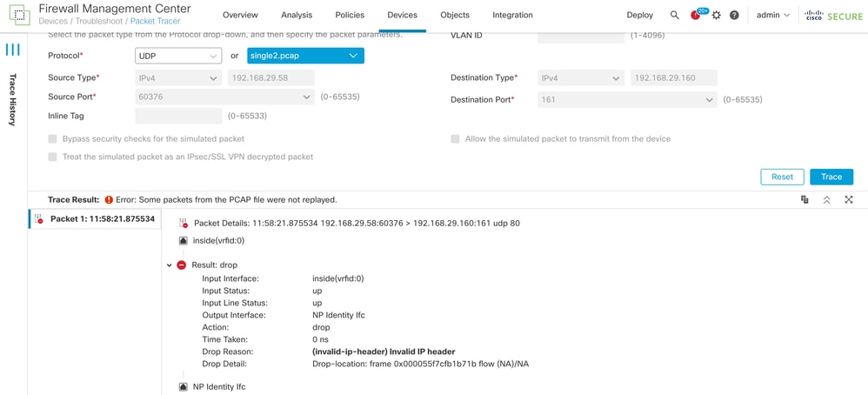
Task: Click the red error icon beside Trace Result
Action: click(x=109, y=199)
